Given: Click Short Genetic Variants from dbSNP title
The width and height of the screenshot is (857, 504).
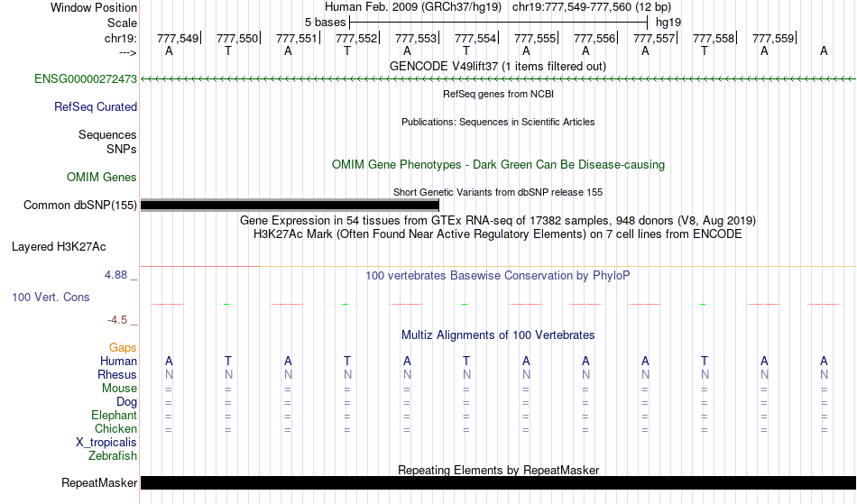Looking at the screenshot, I should pyautogui.click(x=498, y=192).
